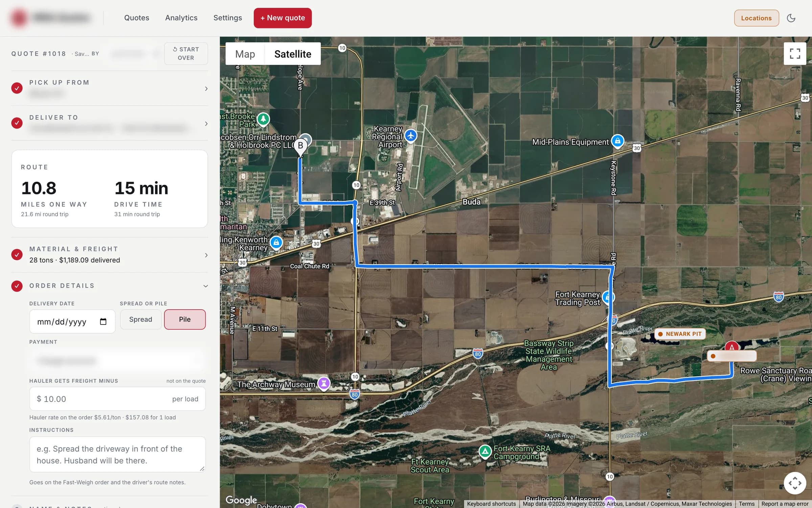Click the East Brooke Park marker
812x508 pixels.
(263, 119)
